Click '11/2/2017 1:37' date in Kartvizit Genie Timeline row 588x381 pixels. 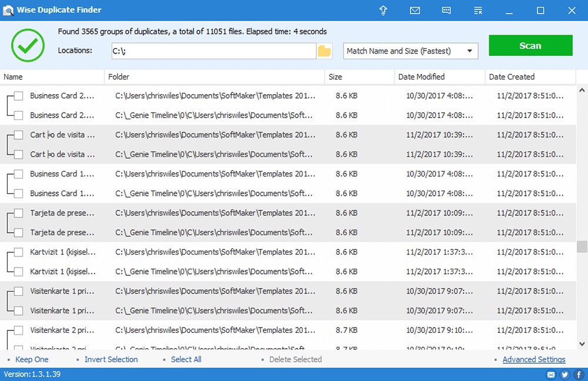(439, 272)
